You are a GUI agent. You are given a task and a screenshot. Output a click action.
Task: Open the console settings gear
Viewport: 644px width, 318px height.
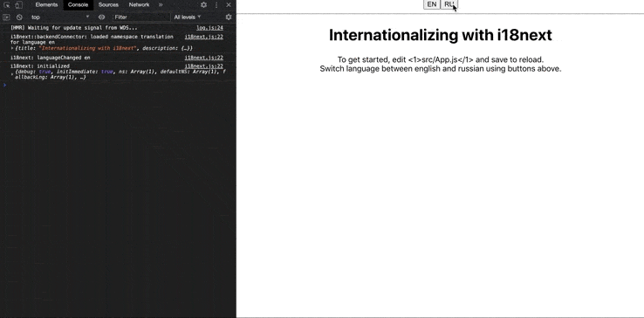229,17
